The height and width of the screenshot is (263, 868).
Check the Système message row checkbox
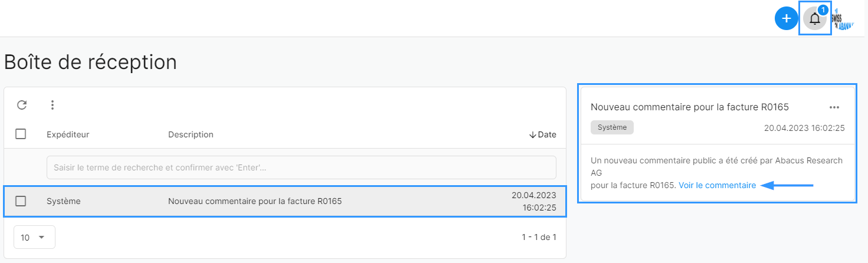tap(21, 201)
